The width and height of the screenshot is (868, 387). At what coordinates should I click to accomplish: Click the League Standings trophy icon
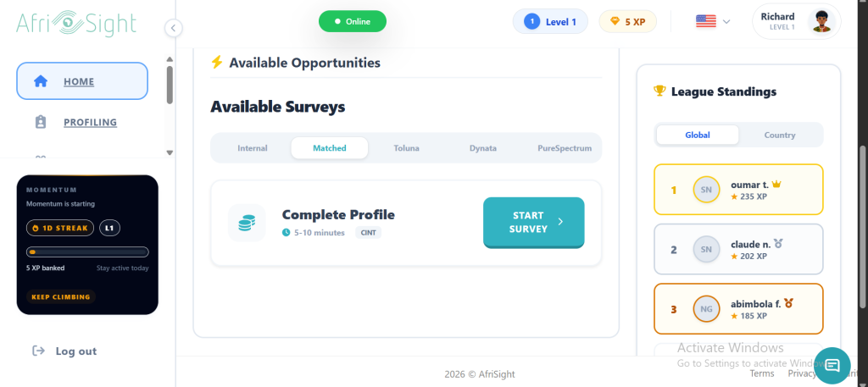659,91
